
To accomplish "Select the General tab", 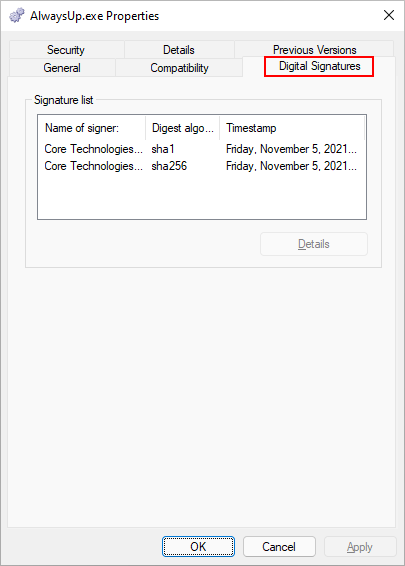I will 62,68.
